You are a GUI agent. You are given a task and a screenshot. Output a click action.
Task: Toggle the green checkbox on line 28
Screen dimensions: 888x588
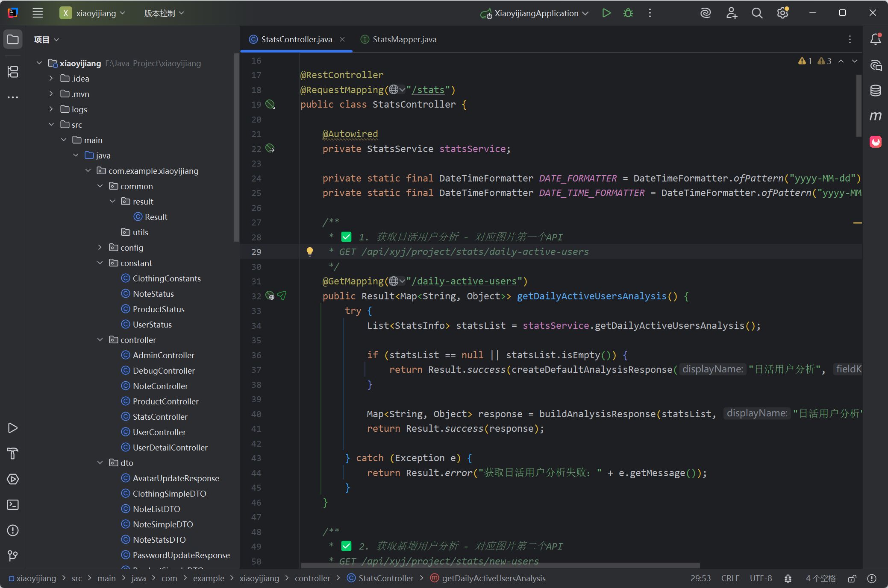346,237
